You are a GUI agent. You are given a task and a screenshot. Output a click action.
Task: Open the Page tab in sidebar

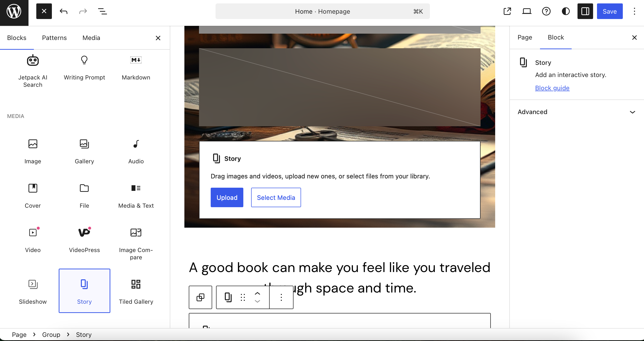tap(524, 38)
